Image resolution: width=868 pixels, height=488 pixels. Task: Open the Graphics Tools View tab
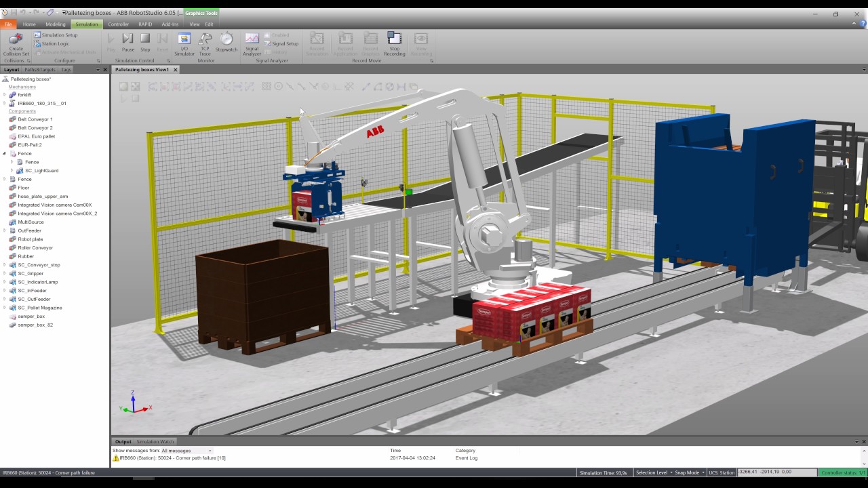point(194,24)
